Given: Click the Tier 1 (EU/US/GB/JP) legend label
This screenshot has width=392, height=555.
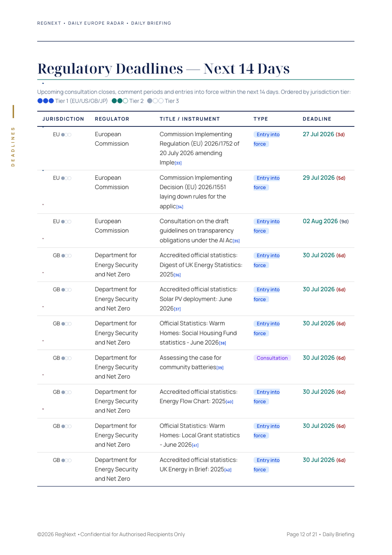Looking at the screenshot, I should point(81,101).
